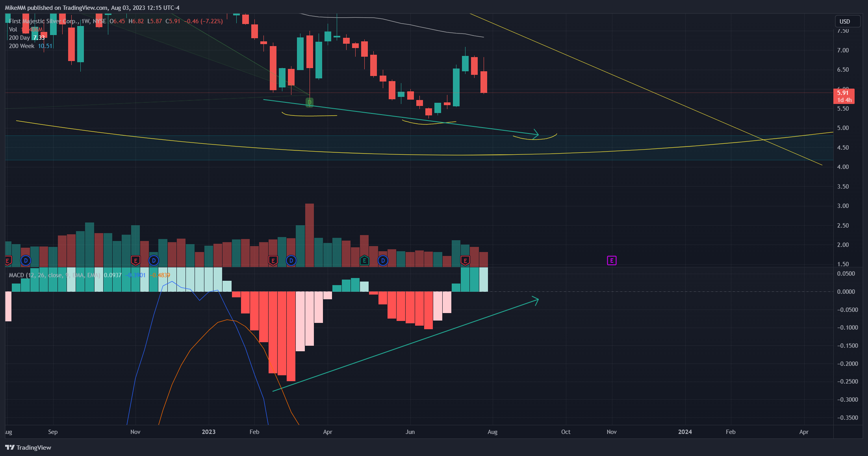Click the dividend D marker near August 2022
The image size is (868, 456).
26,260
